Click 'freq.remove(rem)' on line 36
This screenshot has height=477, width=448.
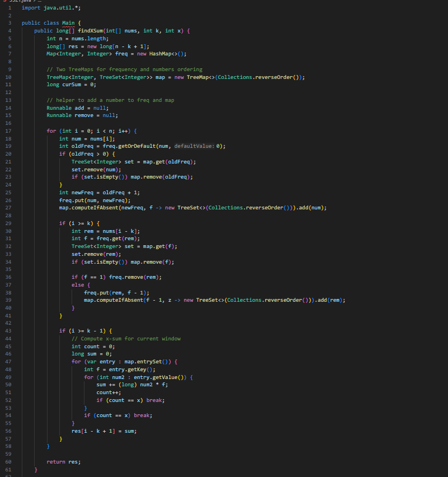(x=134, y=277)
